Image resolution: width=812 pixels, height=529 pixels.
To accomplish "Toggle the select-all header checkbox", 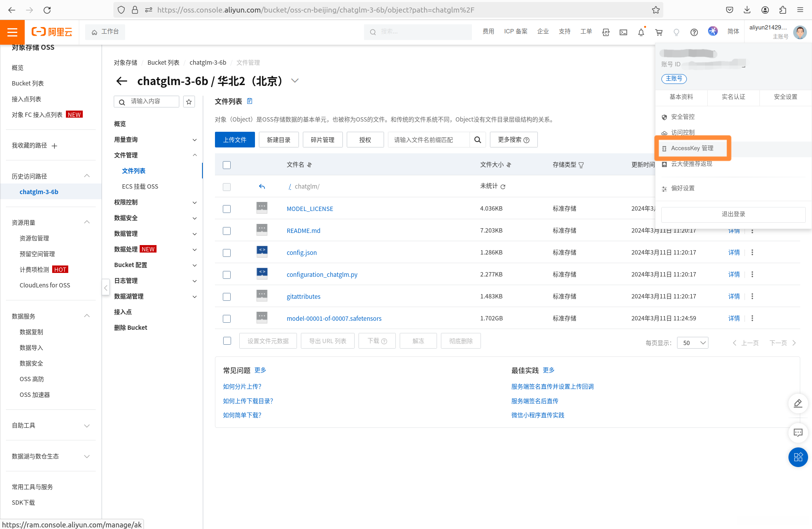I will click(227, 165).
